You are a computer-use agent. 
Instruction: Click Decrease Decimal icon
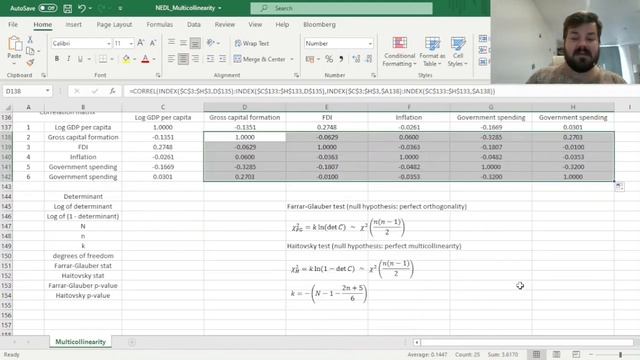369,60
